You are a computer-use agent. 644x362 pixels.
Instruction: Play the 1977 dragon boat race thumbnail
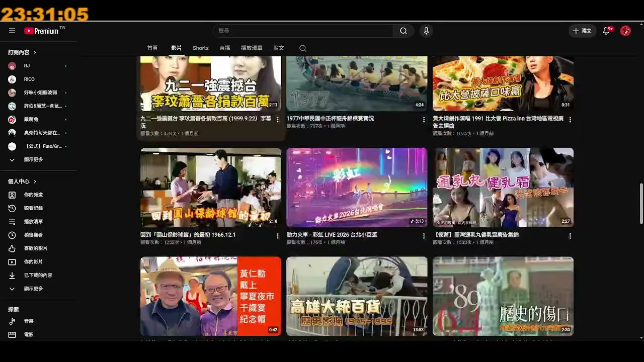pyautogui.click(x=357, y=83)
